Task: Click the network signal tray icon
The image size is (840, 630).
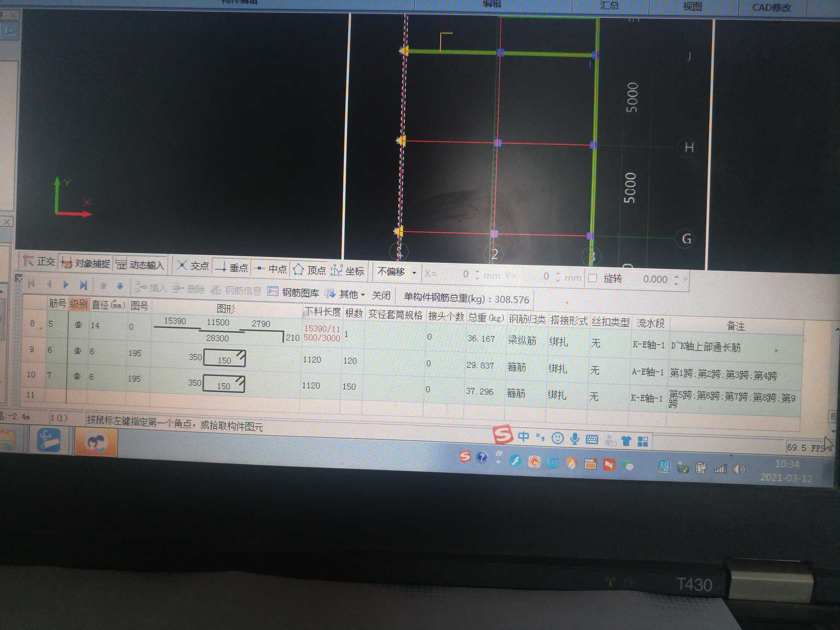Action: 720,468
